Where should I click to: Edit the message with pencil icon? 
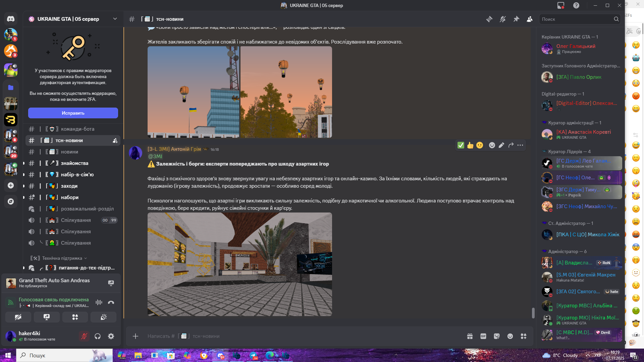coord(501,145)
